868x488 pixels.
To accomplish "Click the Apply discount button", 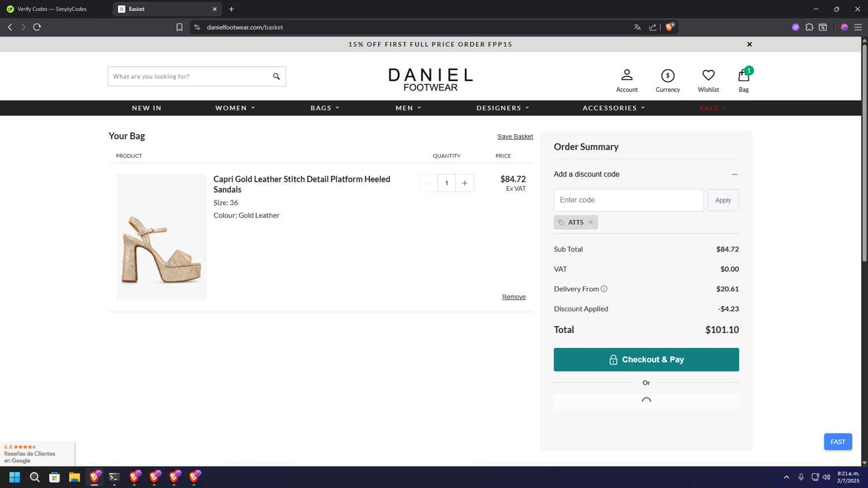I will pos(723,200).
